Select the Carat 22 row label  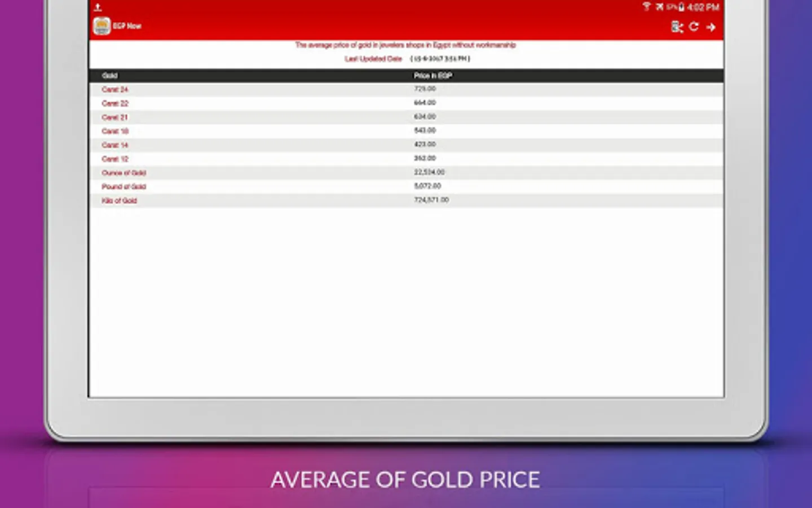[x=115, y=103]
